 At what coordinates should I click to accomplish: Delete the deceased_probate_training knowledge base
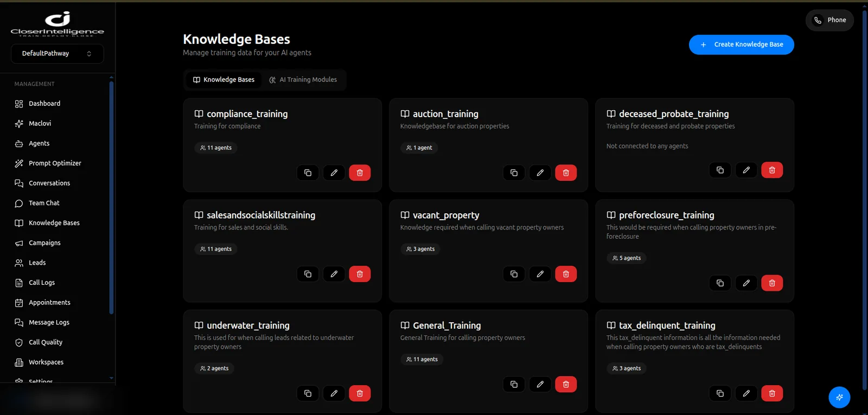772,170
